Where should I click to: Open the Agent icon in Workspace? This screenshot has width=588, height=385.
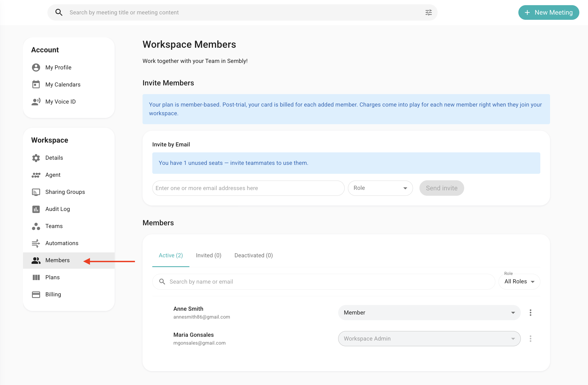[x=36, y=175]
